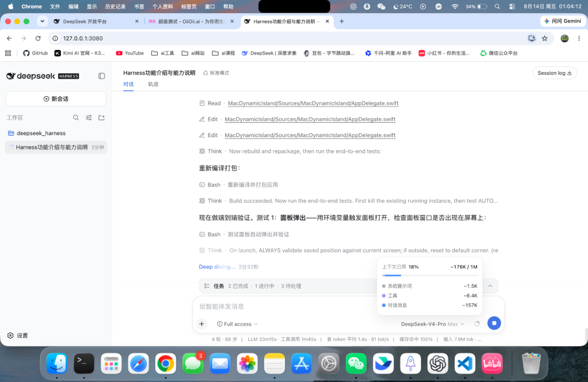Search the workspace with magnifier icon
The image size is (588, 382).
coord(76,118)
